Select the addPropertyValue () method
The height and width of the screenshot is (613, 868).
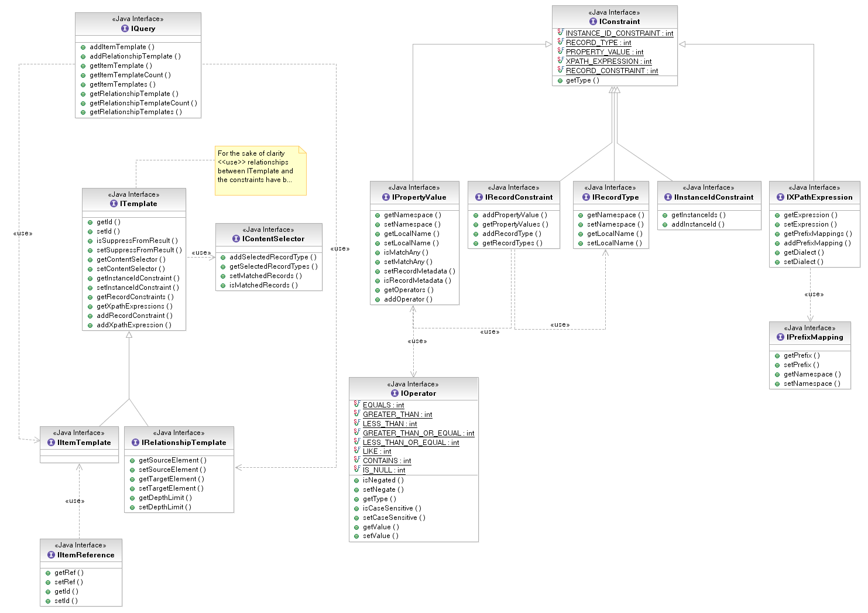pyautogui.click(x=514, y=215)
